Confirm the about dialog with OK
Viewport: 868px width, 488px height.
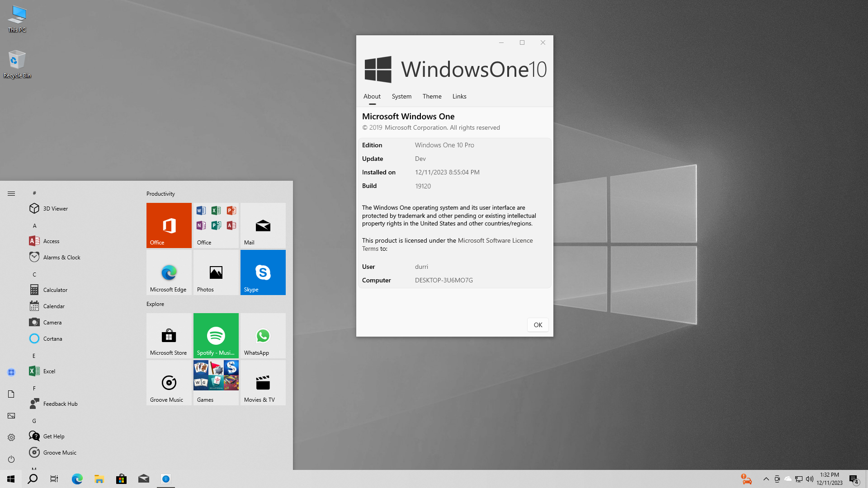[x=538, y=325]
